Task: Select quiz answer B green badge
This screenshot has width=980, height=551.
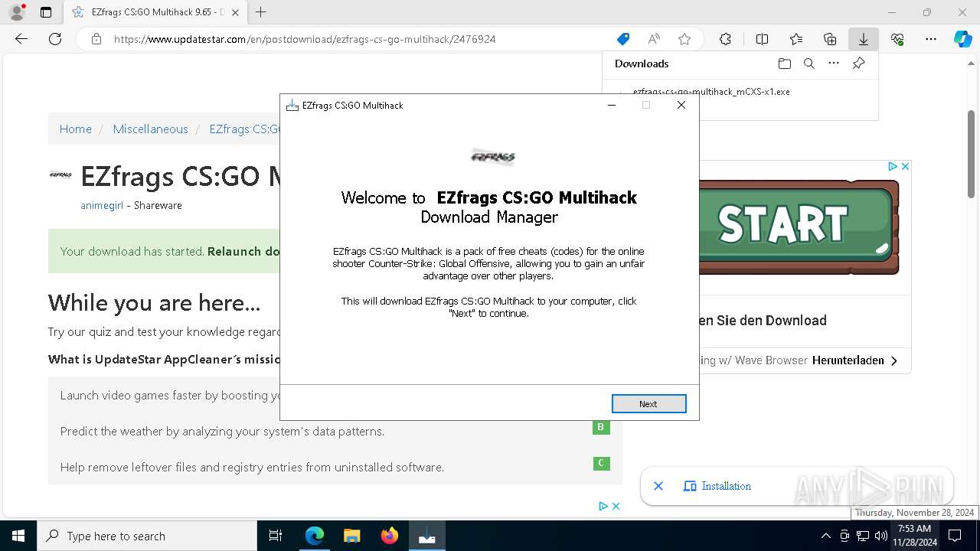Action: [601, 427]
